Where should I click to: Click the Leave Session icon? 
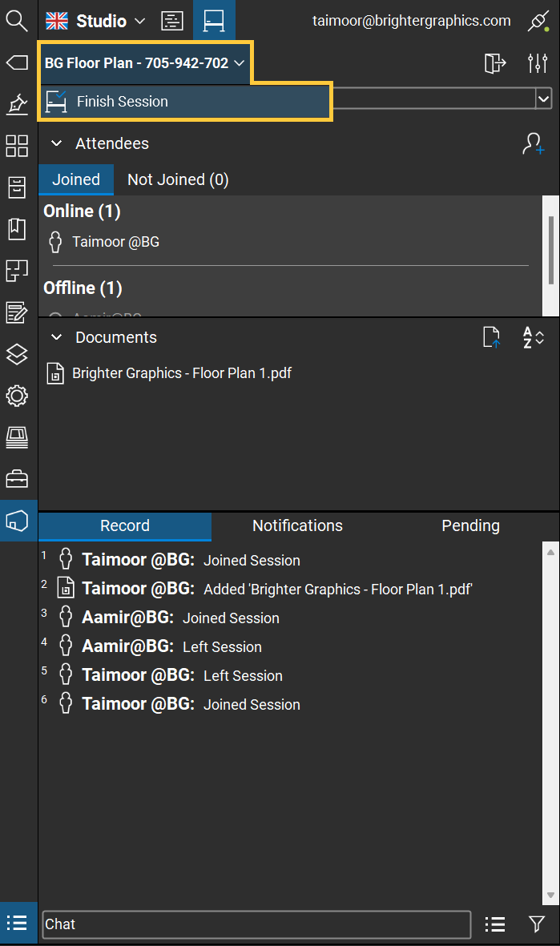496,62
